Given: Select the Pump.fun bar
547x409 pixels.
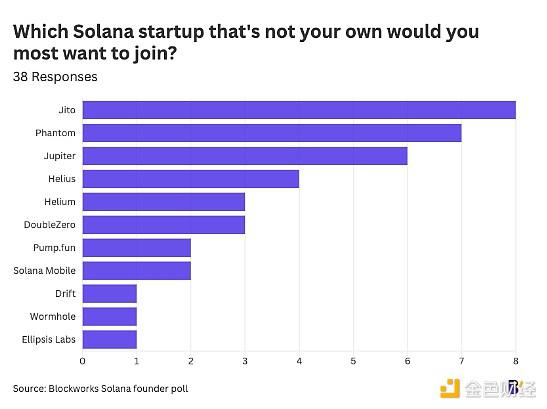Looking at the screenshot, I should [x=137, y=248].
